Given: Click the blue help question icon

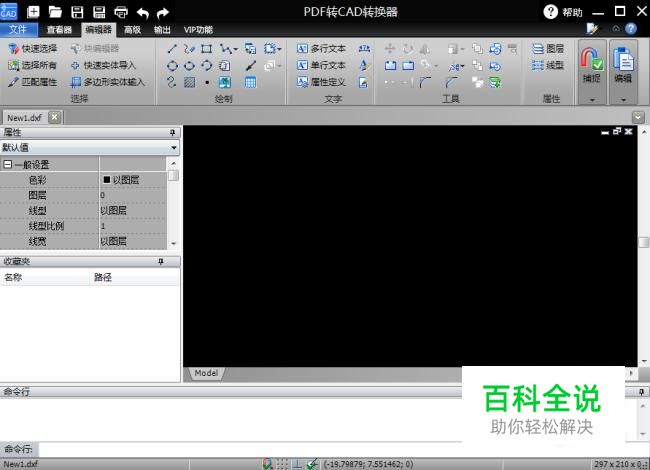Looking at the screenshot, I should (631, 29).
